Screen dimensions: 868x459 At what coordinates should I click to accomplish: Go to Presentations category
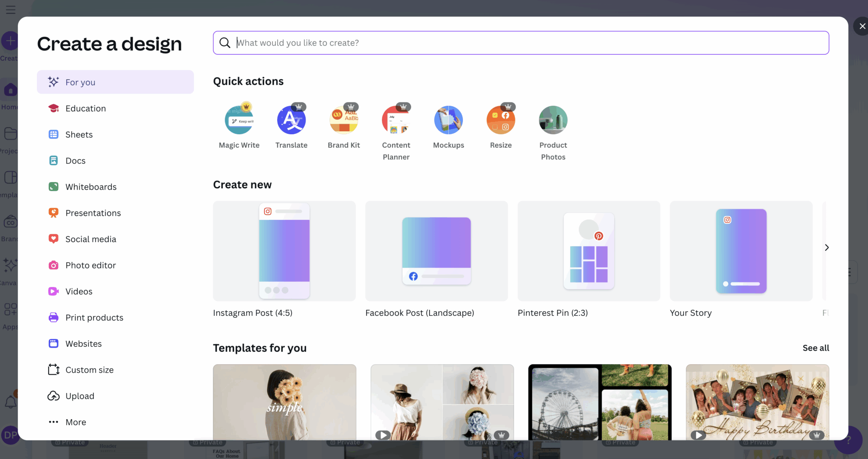[x=115, y=213]
